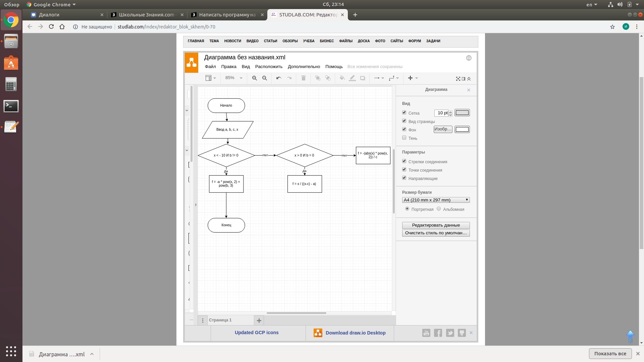The height and width of the screenshot is (362, 644).
Task: Toggle fullscreen in the editor toolbar
Action: pos(458,79)
